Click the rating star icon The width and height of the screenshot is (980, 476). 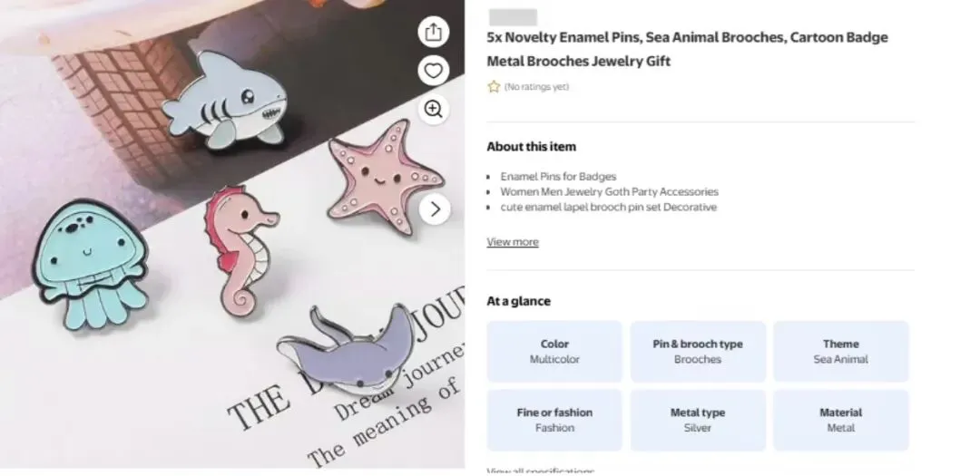pyautogui.click(x=494, y=87)
